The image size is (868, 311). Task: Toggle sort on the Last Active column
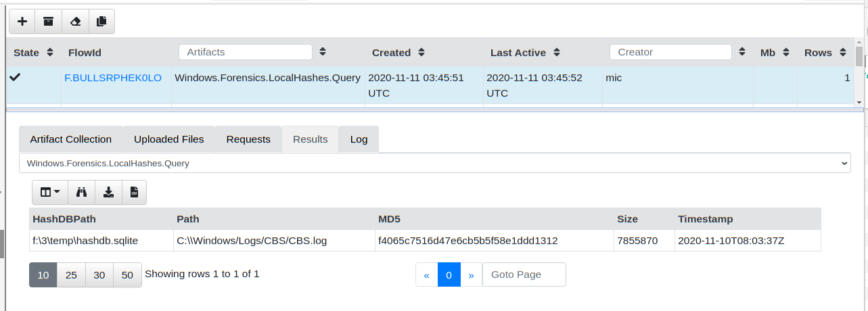(556, 52)
